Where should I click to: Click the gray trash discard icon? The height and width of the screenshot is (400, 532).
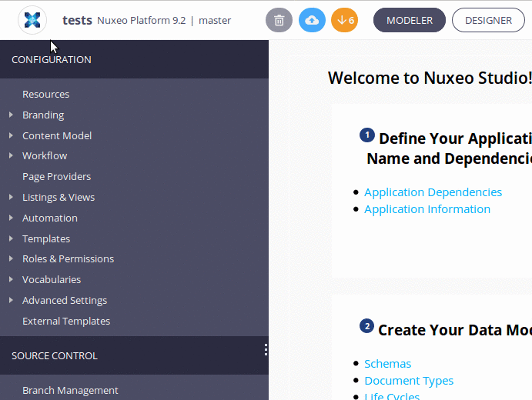(x=279, y=20)
